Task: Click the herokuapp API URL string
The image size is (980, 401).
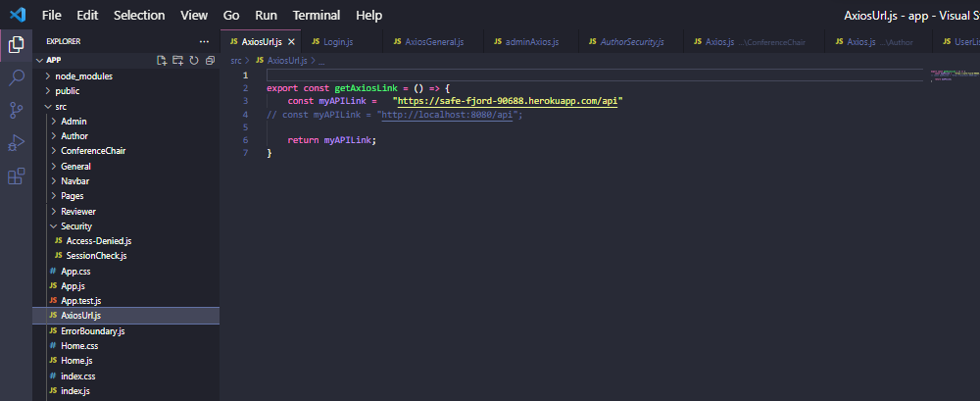Action: point(508,101)
